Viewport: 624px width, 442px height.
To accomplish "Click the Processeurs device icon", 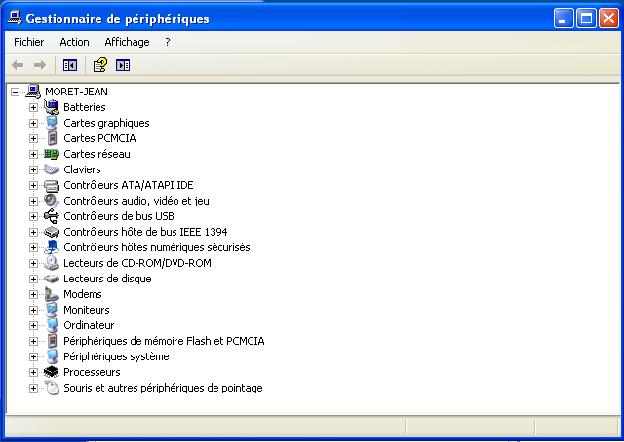I will (52, 372).
